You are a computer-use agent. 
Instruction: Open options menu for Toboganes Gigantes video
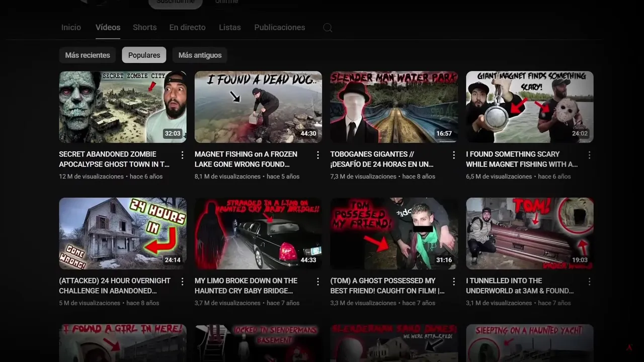point(454,155)
